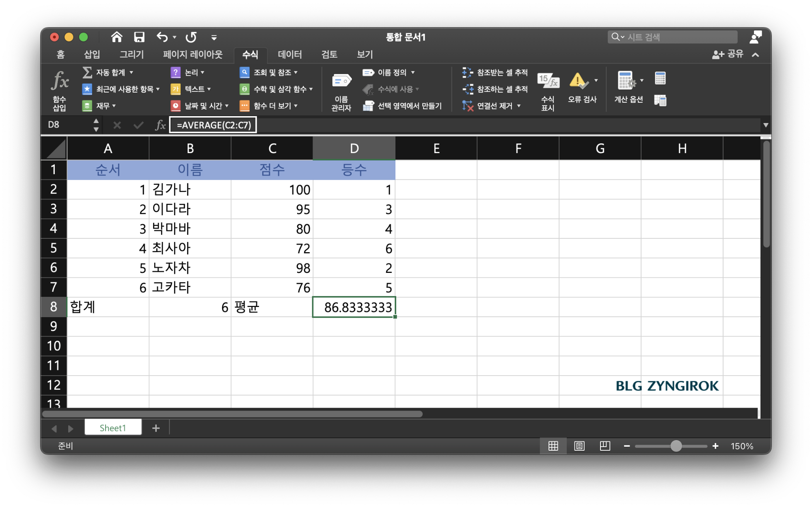Select the Sheet1 sheet tab

[x=113, y=428]
